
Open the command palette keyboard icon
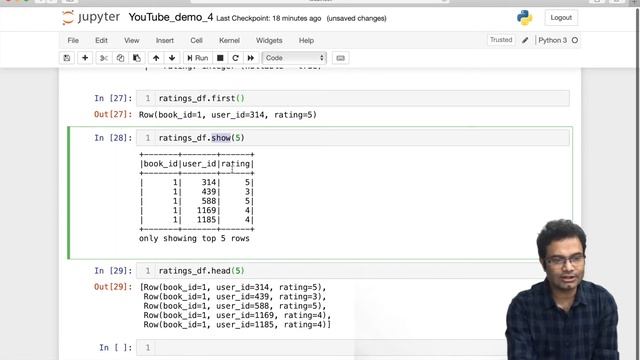tap(340, 58)
